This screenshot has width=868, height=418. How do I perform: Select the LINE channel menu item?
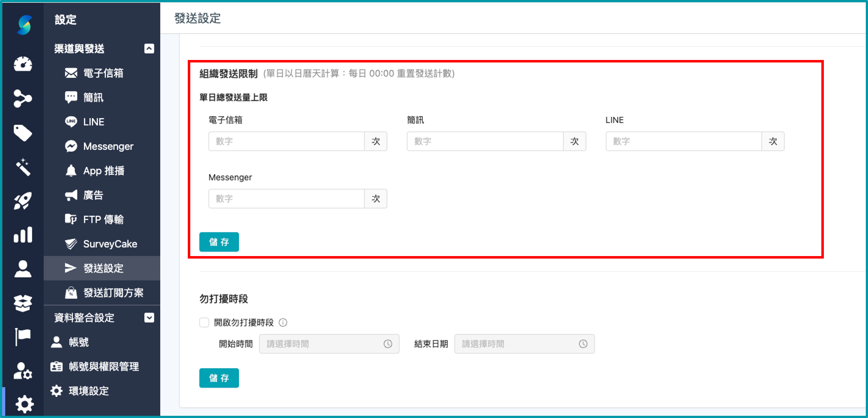point(93,122)
